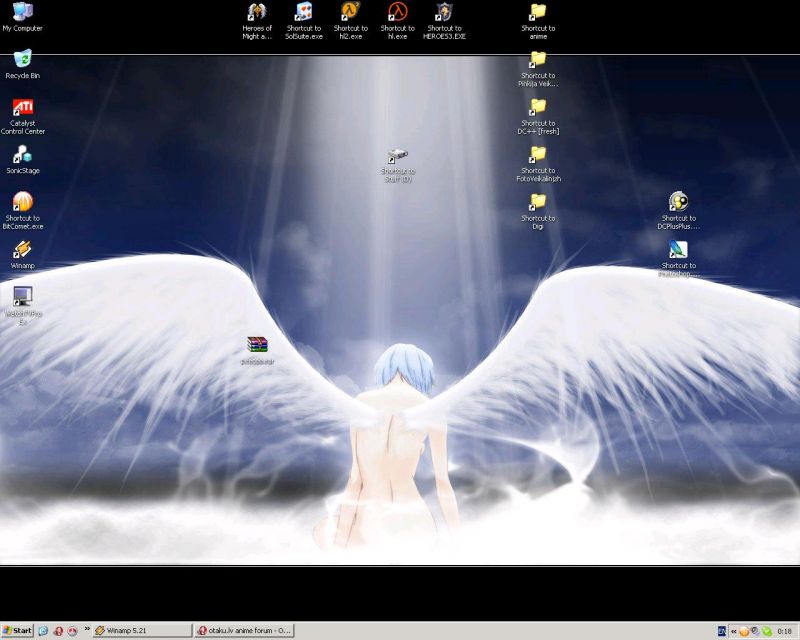Switch to the otaku.lv anime forum window
Image resolution: width=800 pixels, height=640 pixels.
[244, 631]
